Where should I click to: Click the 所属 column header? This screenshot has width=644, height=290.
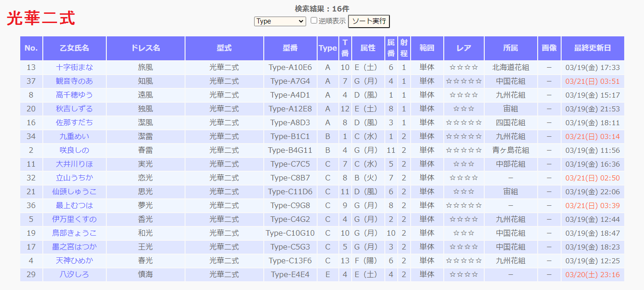(x=511, y=48)
